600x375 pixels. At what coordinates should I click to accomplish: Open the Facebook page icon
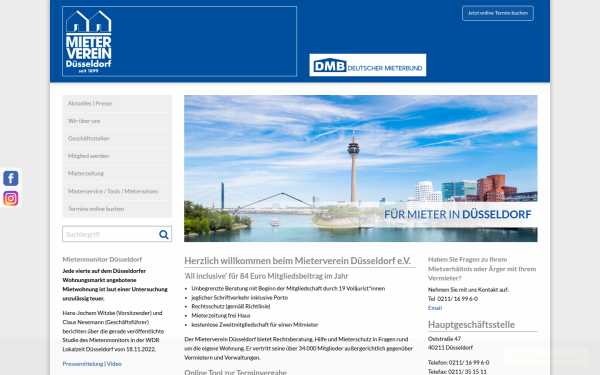(x=11, y=178)
